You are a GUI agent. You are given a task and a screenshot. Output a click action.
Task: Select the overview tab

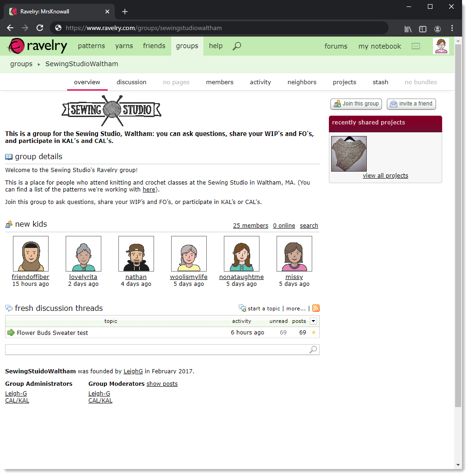click(87, 82)
